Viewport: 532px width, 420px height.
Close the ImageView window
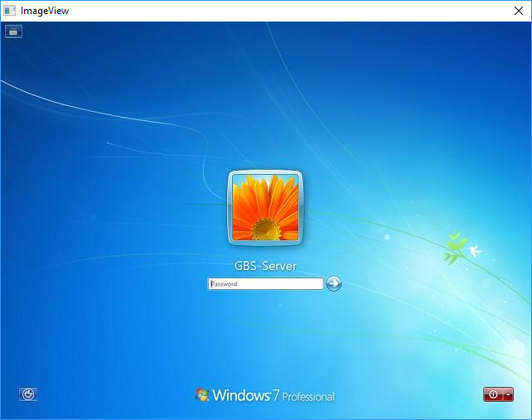click(x=519, y=11)
